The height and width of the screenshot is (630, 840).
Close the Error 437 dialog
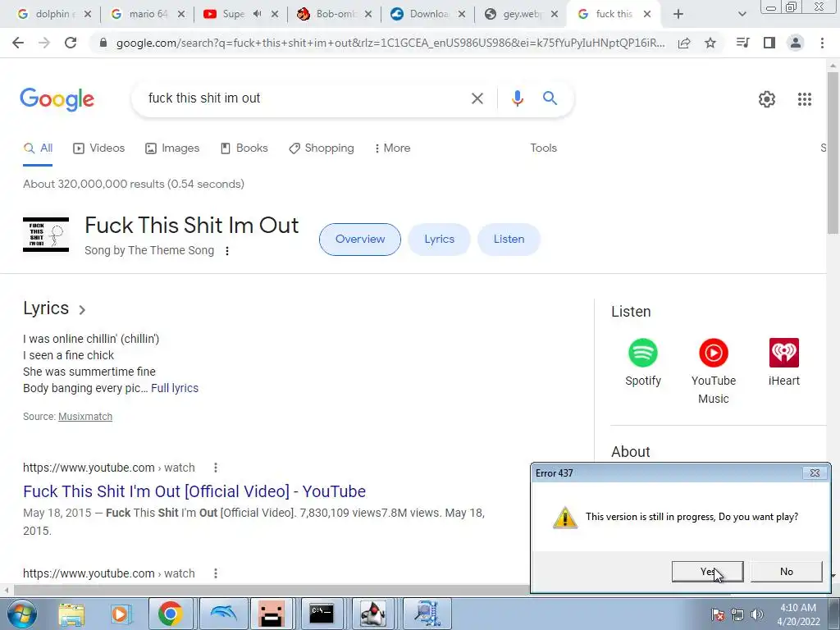point(815,473)
